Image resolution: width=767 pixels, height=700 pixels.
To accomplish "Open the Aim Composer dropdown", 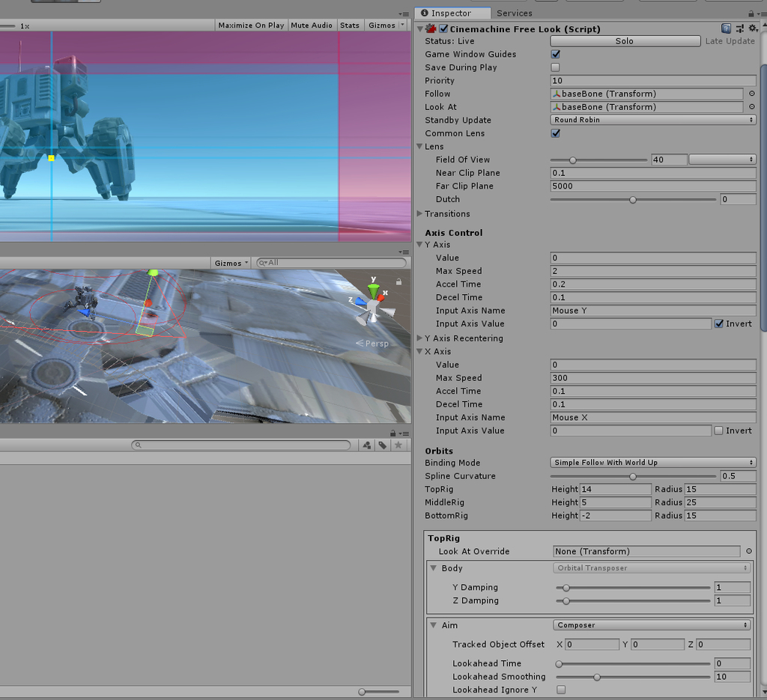I will coord(652,625).
